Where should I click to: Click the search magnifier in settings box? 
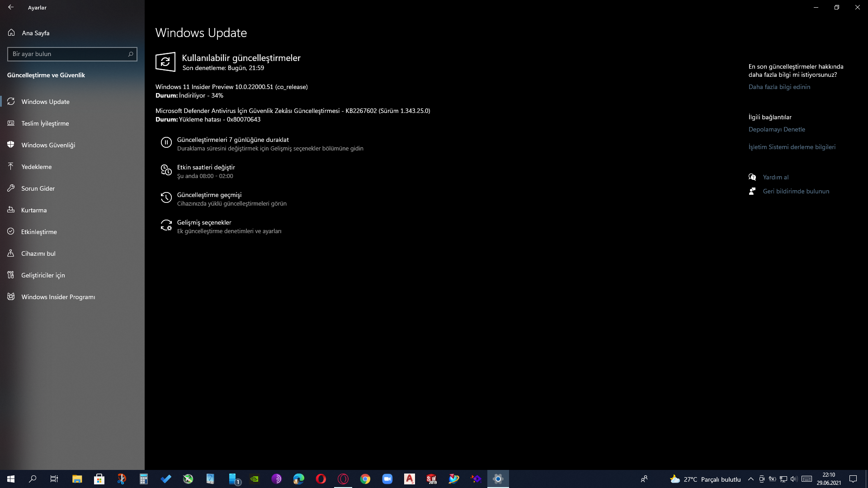coord(131,54)
